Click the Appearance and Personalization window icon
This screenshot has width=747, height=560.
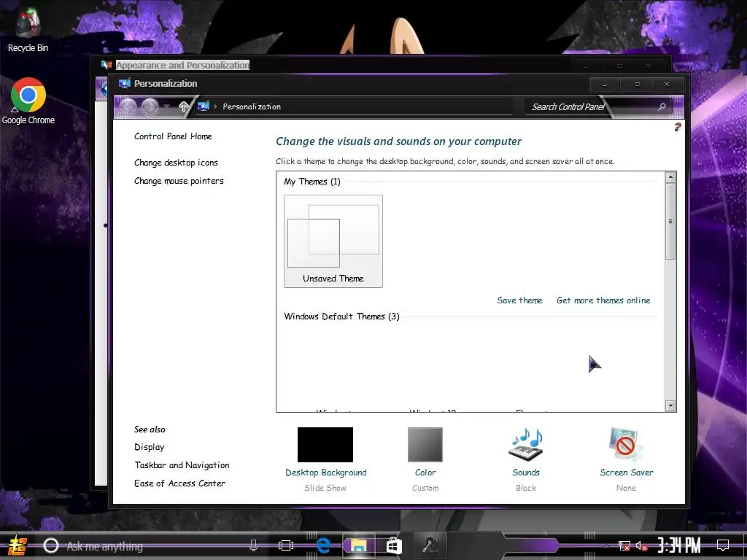tap(107, 65)
